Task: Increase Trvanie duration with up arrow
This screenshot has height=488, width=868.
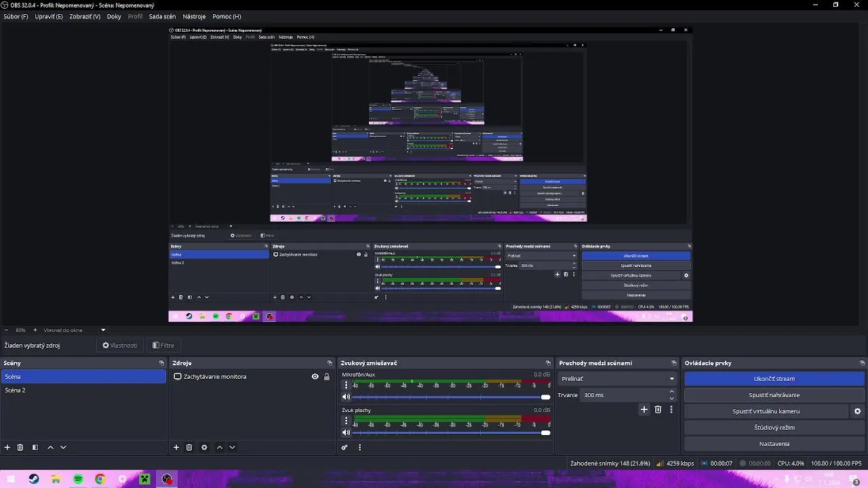Action: coord(672,392)
